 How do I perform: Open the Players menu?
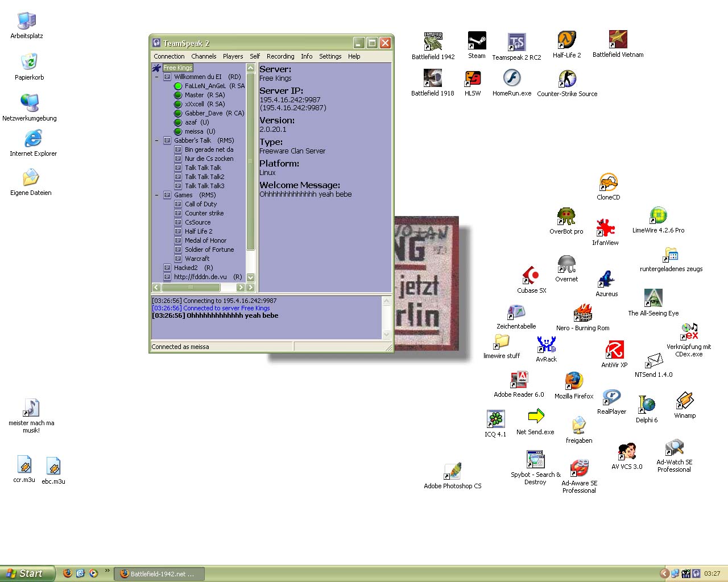(233, 56)
